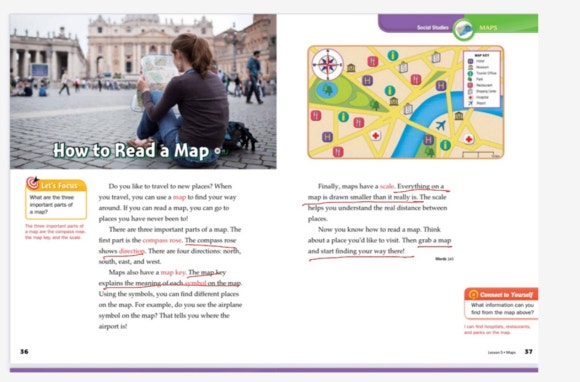Click the compass rose on the map

[327, 64]
